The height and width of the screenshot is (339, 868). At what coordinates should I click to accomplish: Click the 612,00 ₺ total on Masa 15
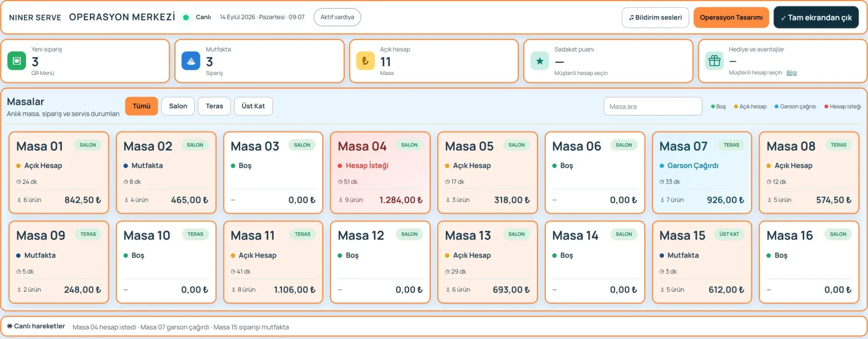[726, 290]
